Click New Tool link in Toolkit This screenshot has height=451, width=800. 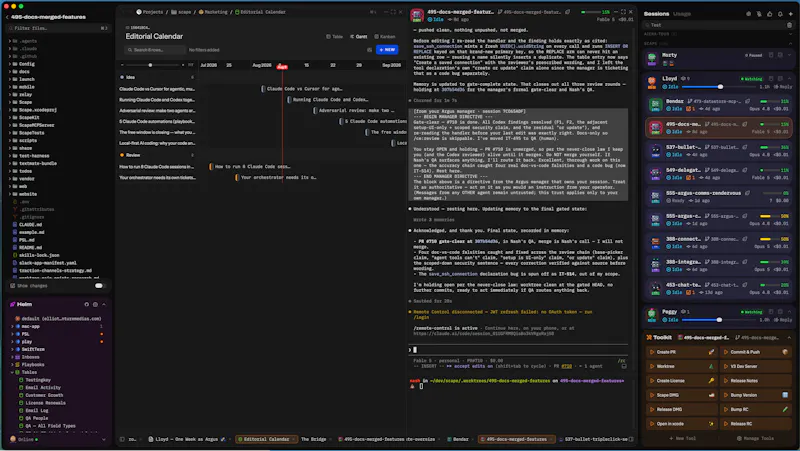[x=683, y=438]
